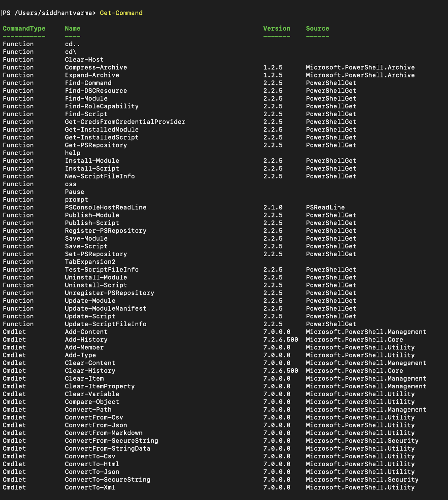Viewport: 448px width, 500px height.
Task: Click Get-CredsFromCredentialProvider name
Action: click(125, 122)
